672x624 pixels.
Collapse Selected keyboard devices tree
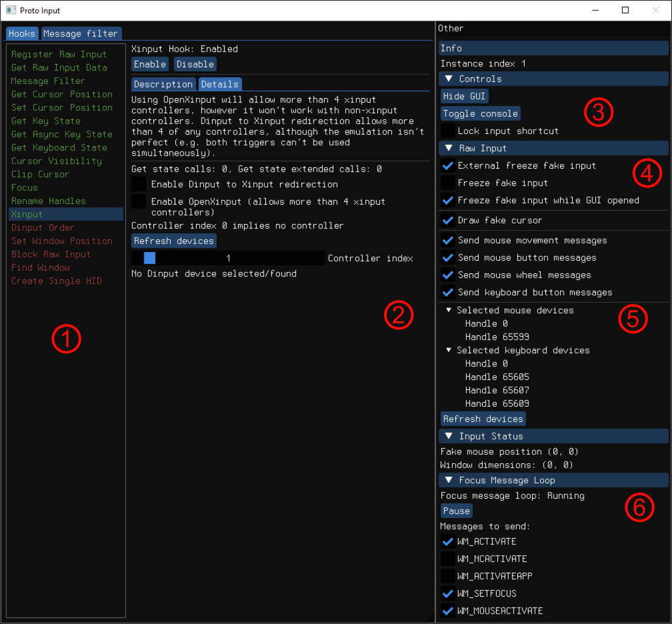pos(449,350)
